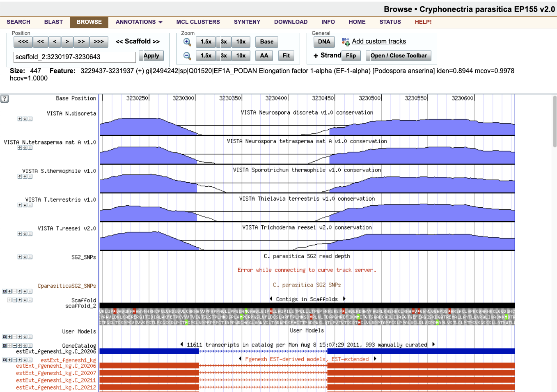Hide the estExt_fgenesh1_kg track
Image resolution: width=557 pixels, height=392 pixels.
pos(5,360)
